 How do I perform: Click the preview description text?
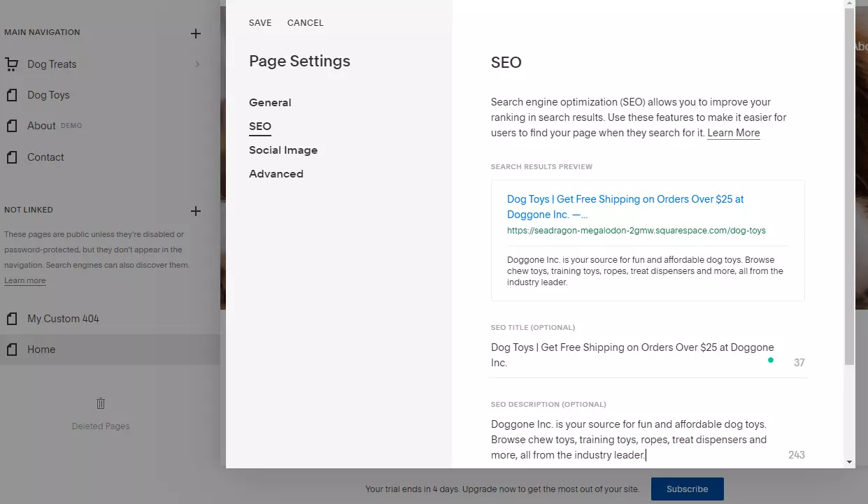coord(645,271)
